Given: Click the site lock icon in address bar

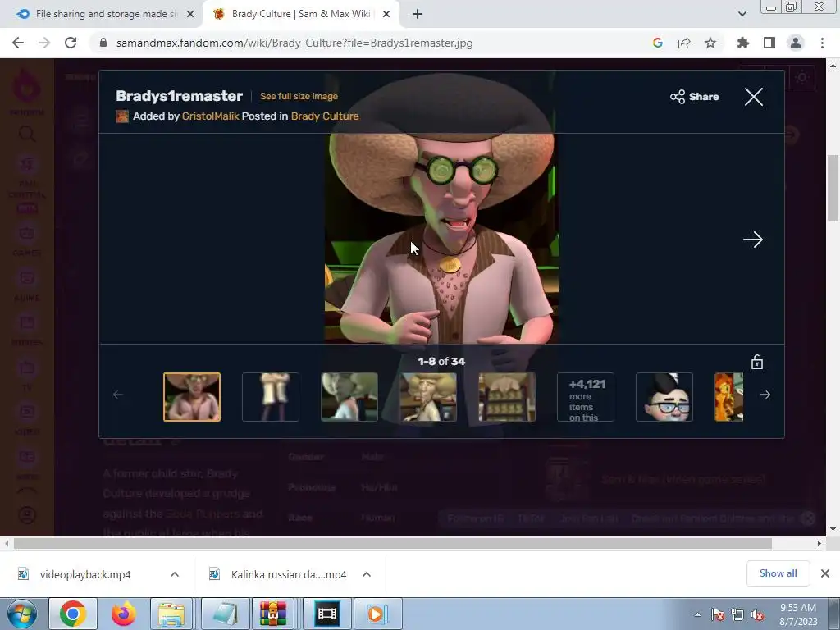Looking at the screenshot, I should tap(103, 43).
